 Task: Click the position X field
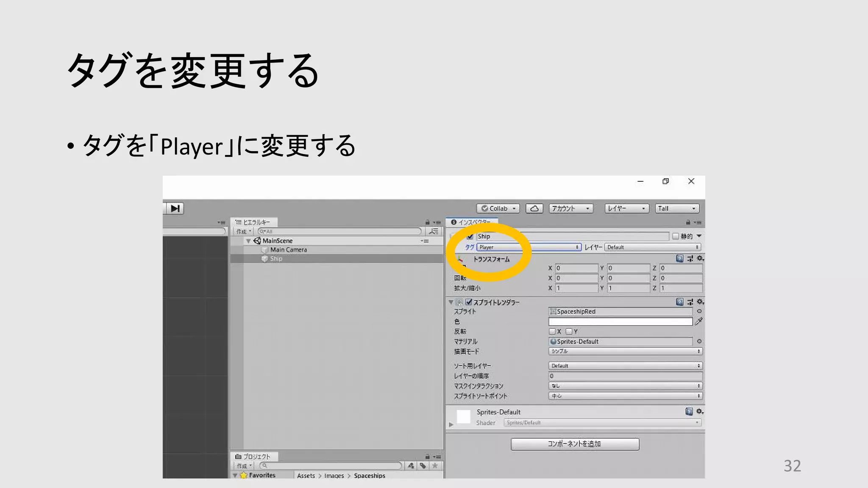pos(576,268)
